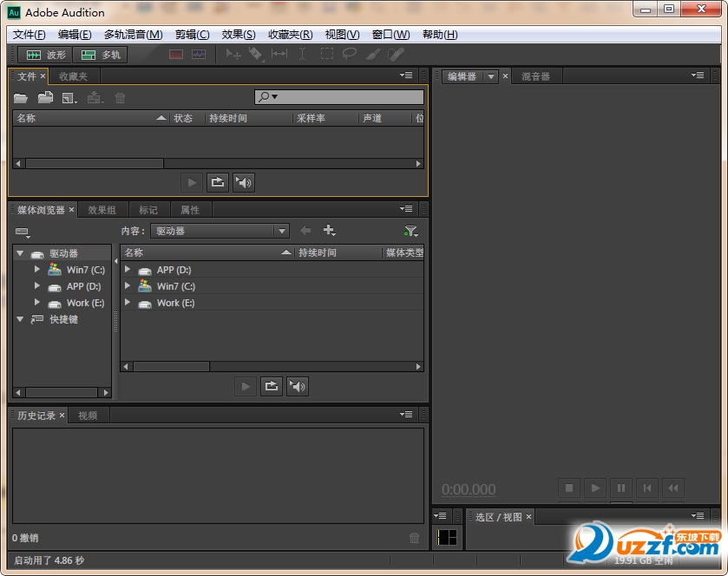Open file icon in Files panel
The height and width of the screenshot is (576, 728).
tap(21, 98)
